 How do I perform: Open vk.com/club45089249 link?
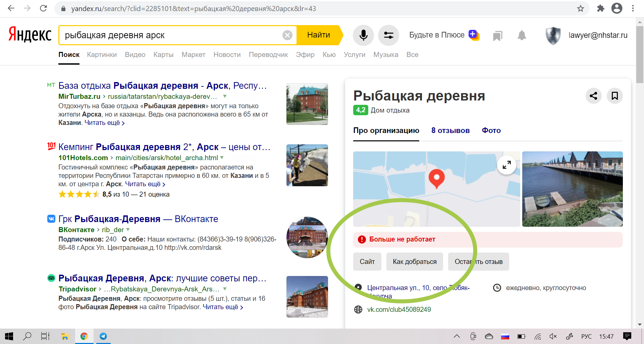pos(399,309)
